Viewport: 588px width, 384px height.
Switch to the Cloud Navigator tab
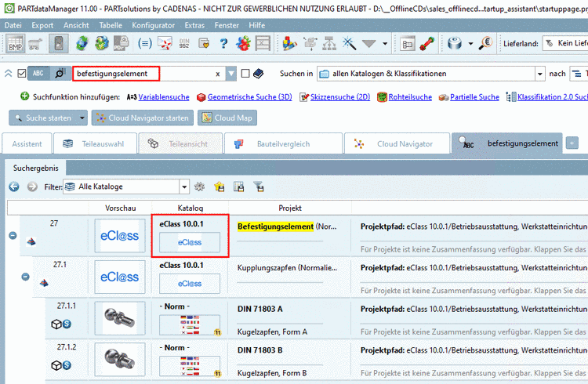pos(397,143)
